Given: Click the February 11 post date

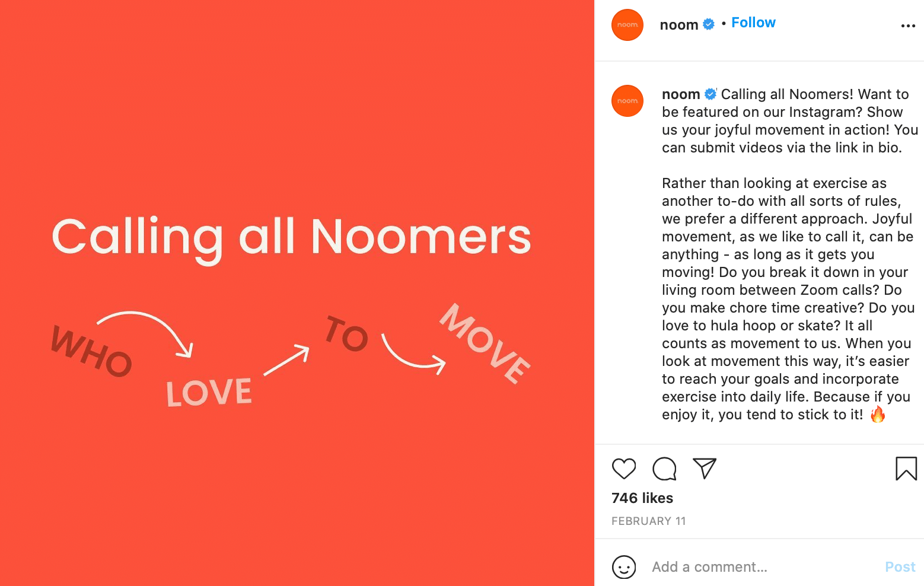Looking at the screenshot, I should click(648, 521).
